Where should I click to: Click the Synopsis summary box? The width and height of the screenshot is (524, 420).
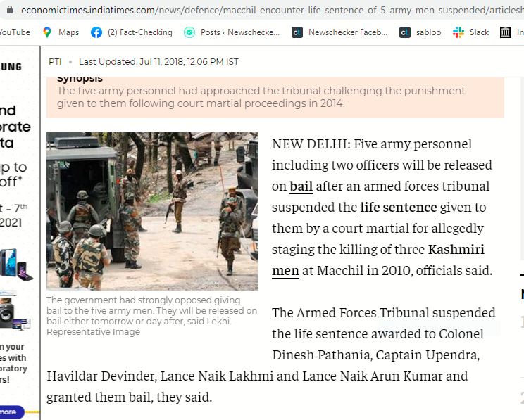(275, 97)
